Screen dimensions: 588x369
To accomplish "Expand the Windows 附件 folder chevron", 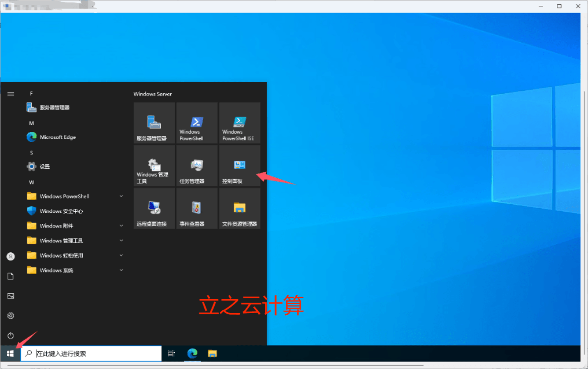I will coord(121,226).
